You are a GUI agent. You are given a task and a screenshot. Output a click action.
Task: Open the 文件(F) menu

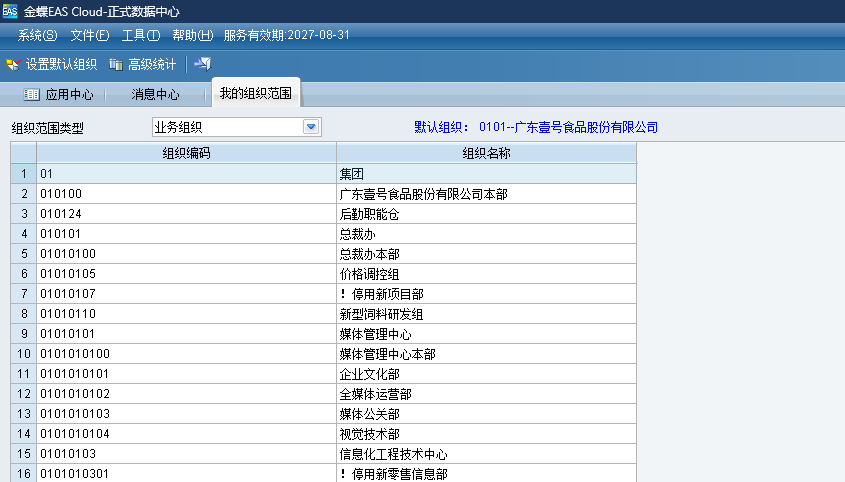point(90,35)
